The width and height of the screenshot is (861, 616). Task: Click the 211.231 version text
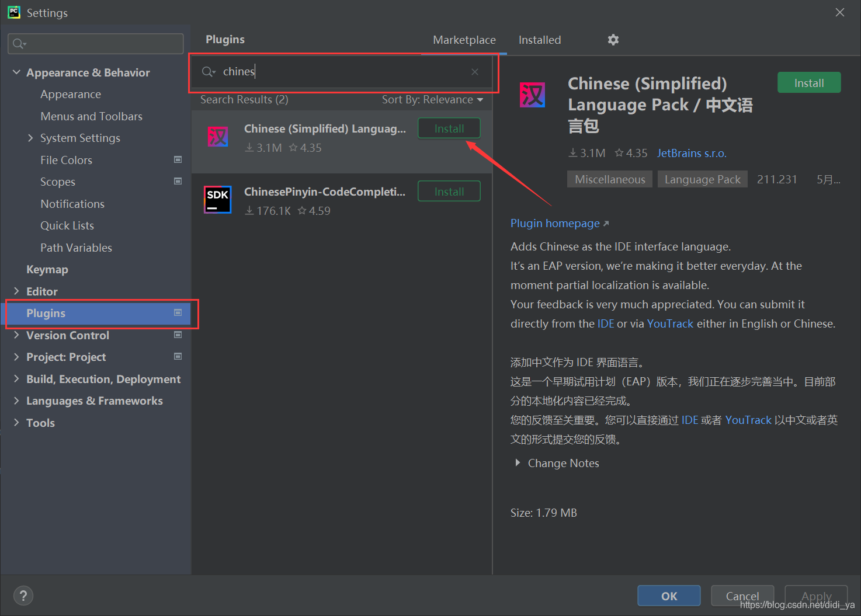[777, 179]
